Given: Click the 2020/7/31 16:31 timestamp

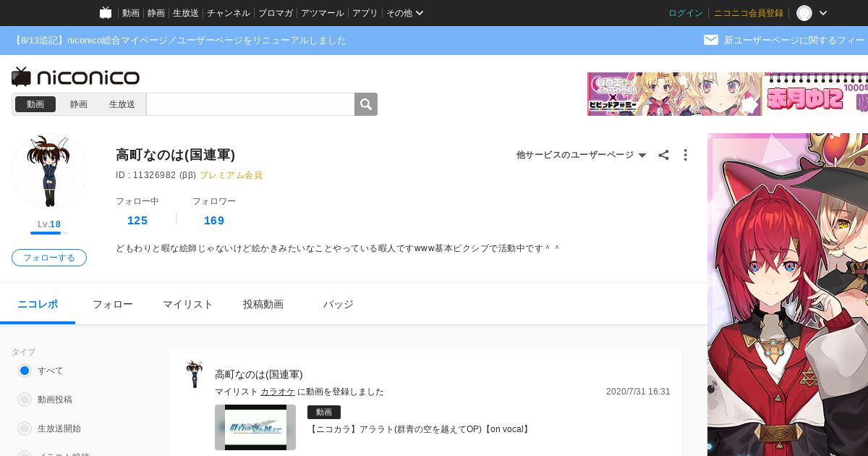Looking at the screenshot, I should [638, 392].
